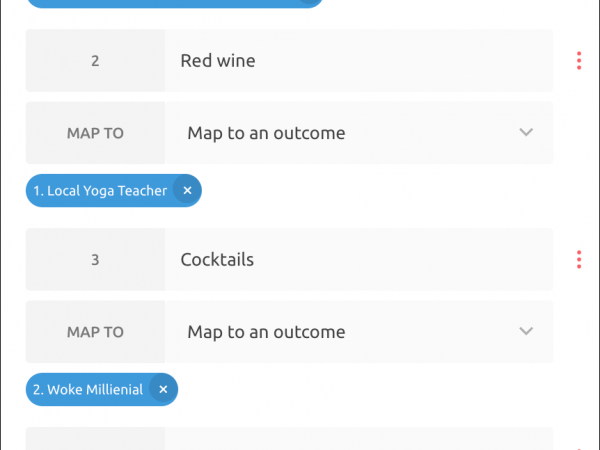This screenshot has height=450, width=600.
Task: Click the partially visible number cell at bottom
Action: (95, 440)
